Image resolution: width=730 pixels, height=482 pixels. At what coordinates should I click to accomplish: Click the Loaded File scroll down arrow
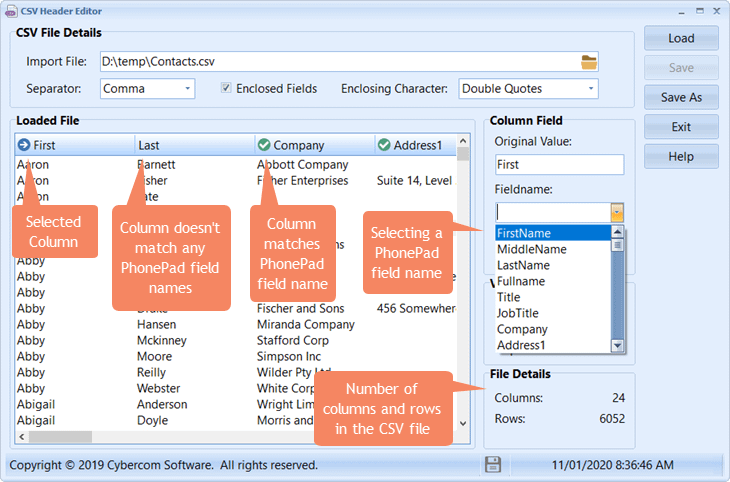click(x=463, y=423)
